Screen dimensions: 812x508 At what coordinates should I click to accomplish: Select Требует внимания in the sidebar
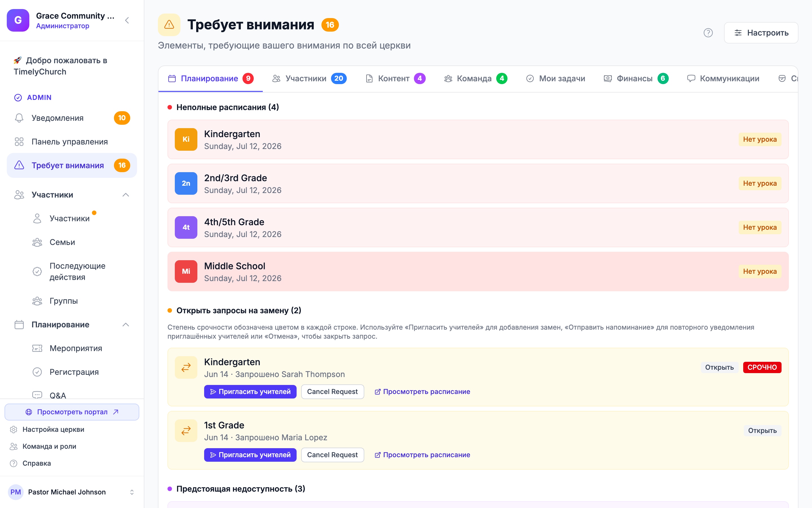pos(72,165)
